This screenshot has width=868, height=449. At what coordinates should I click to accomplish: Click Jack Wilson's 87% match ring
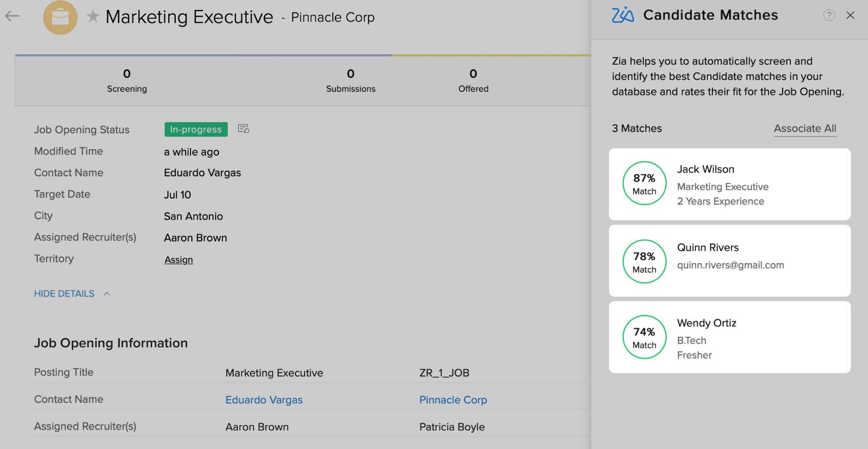pos(644,184)
